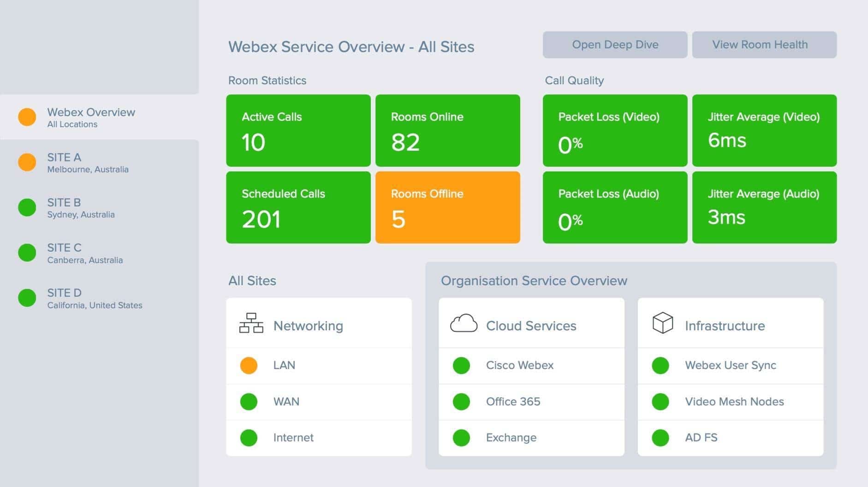Click the Room Statistics heading
Image resolution: width=868 pixels, height=487 pixels.
[x=267, y=81]
